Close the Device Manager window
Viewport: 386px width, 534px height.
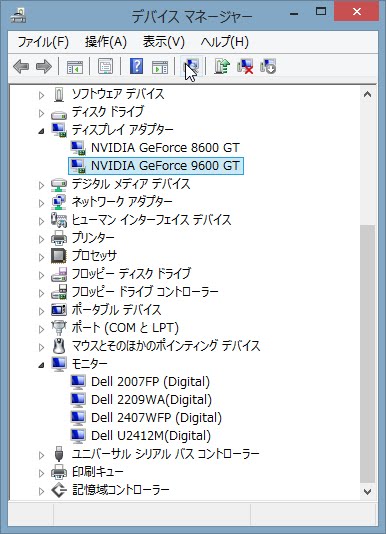(x=356, y=12)
